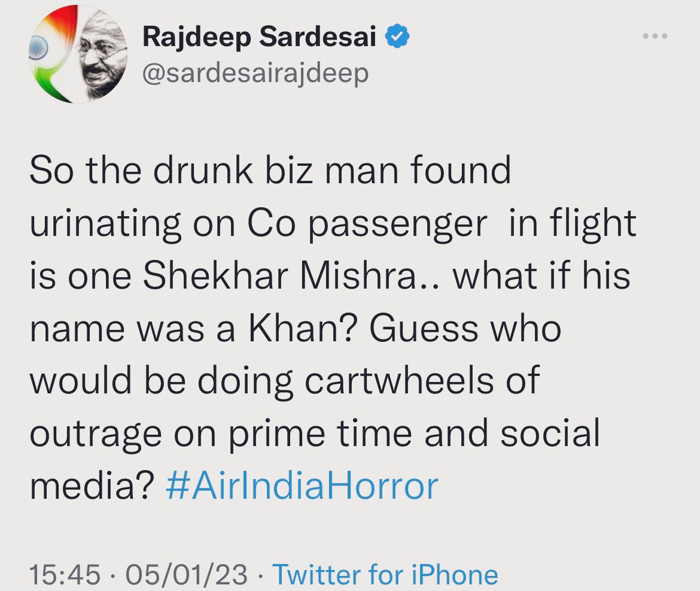Viewport: 700px width, 591px height.
Task: Expand the tweet options via the dots
Action: click(x=656, y=35)
